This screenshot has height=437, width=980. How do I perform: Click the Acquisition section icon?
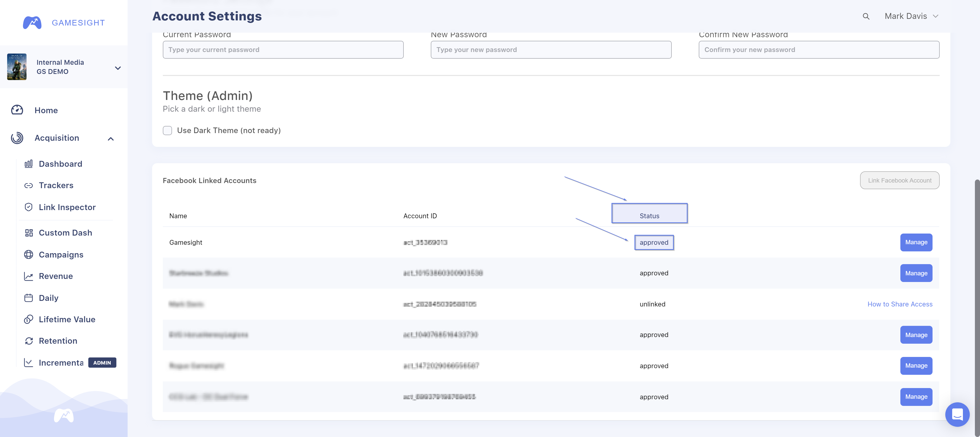pyautogui.click(x=17, y=138)
